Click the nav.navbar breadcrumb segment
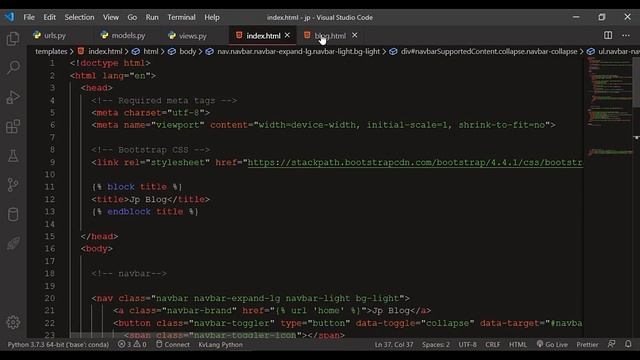640x360 pixels. pos(298,51)
